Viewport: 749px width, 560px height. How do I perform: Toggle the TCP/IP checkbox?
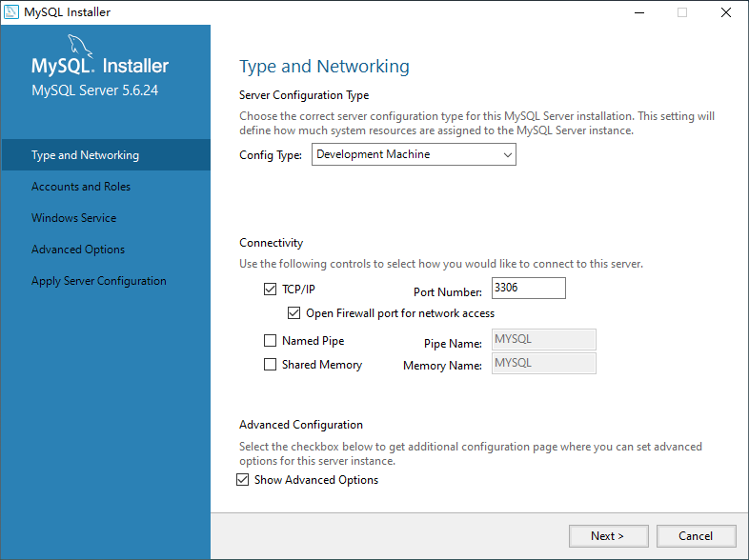point(270,289)
